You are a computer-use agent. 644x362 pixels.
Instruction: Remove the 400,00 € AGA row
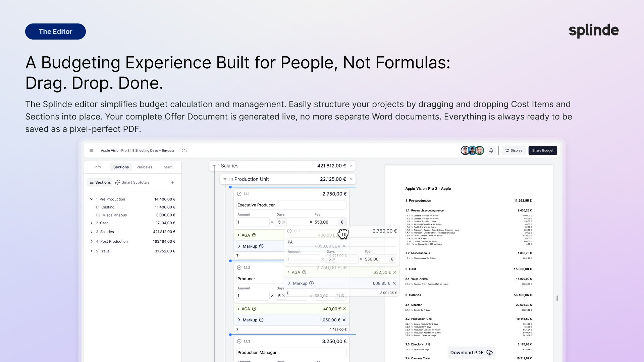click(x=344, y=309)
